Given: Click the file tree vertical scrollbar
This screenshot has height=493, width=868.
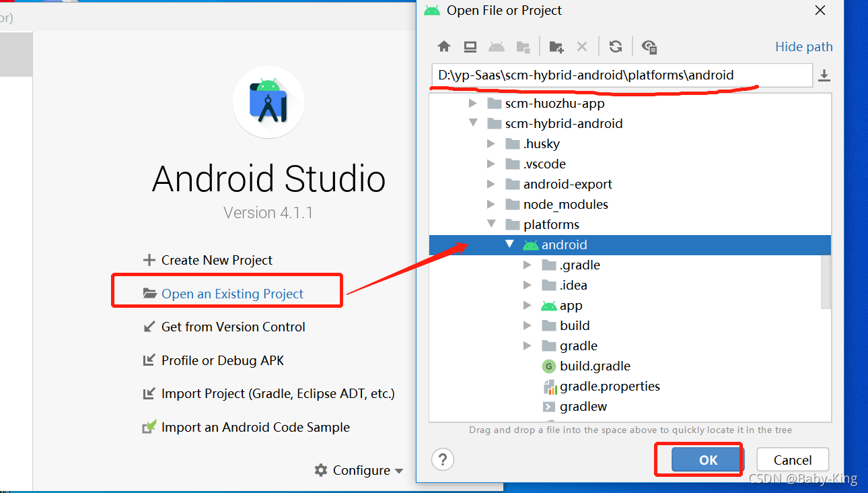Looking at the screenshot, I should pyautogui.click(x=826, y=282).
